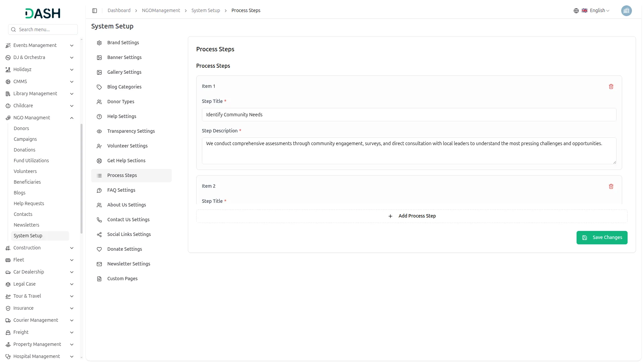Delete Item 2 with trash icon
Image resolution: width=644 pixels, height=362 pixels.
point(611,186)
